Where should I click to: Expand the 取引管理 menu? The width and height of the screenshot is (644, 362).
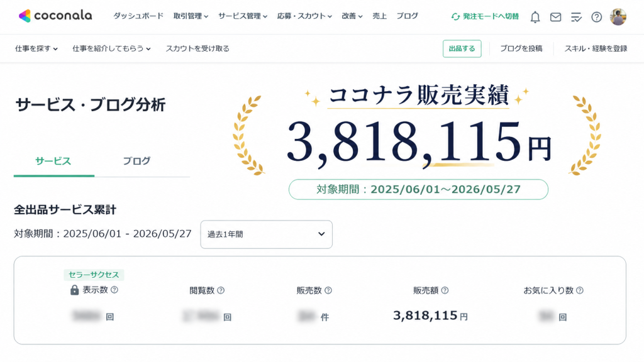click(191, 16)
